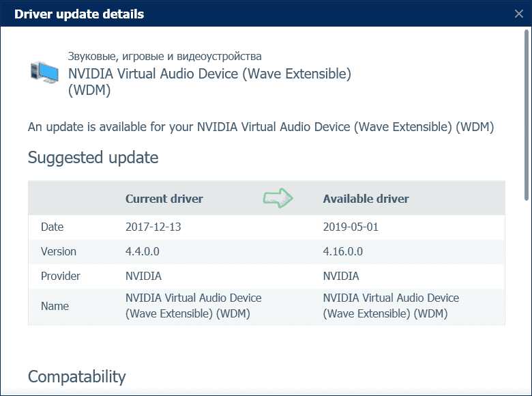This screenshot has width=532, height=396.
Task: Click NVIDIA provider in the Available driver column
Action: pos(340,276)
